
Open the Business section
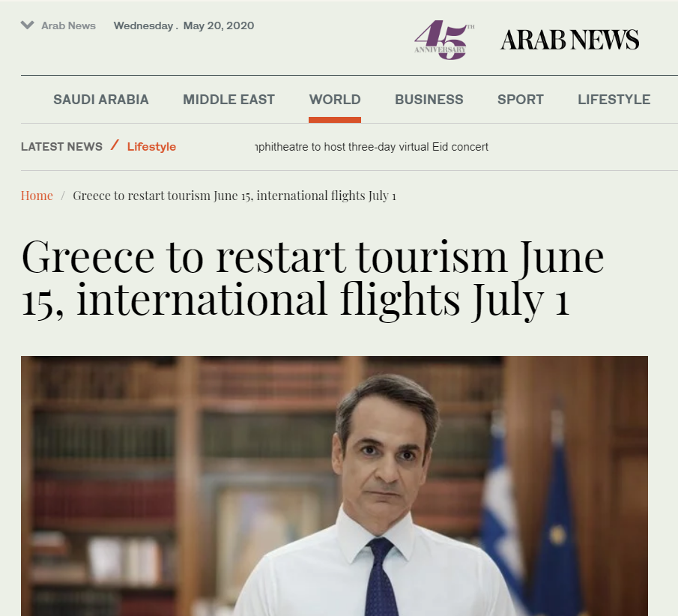tap(429, 100)
